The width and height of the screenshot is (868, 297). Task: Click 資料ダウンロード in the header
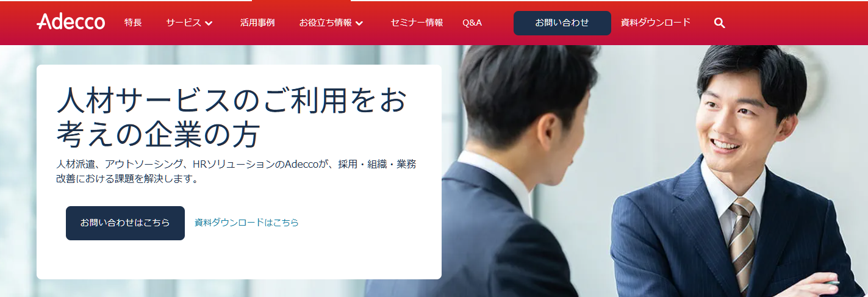656,23
